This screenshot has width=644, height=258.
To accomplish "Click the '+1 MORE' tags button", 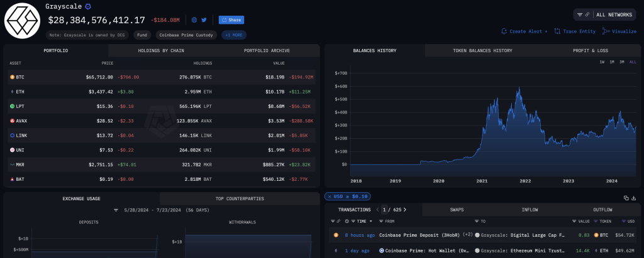I will [234, 35].
